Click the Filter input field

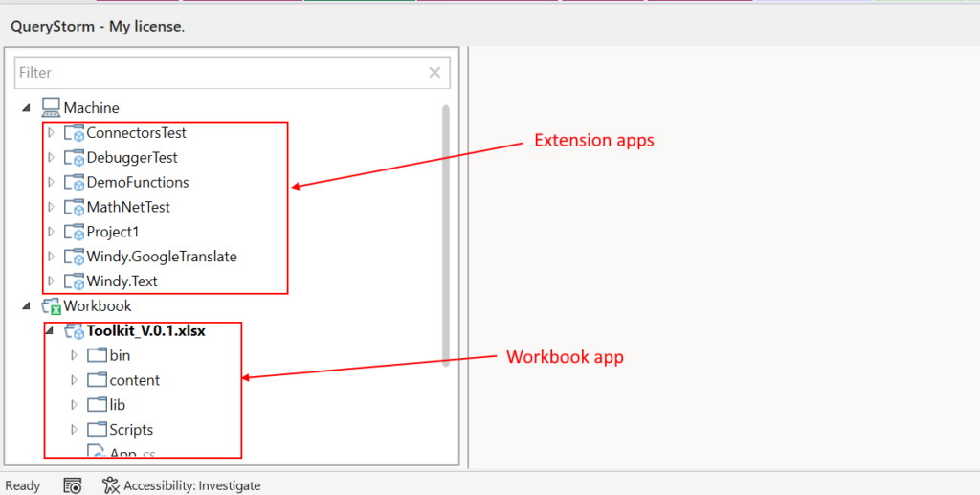click(x=232, y=73)
